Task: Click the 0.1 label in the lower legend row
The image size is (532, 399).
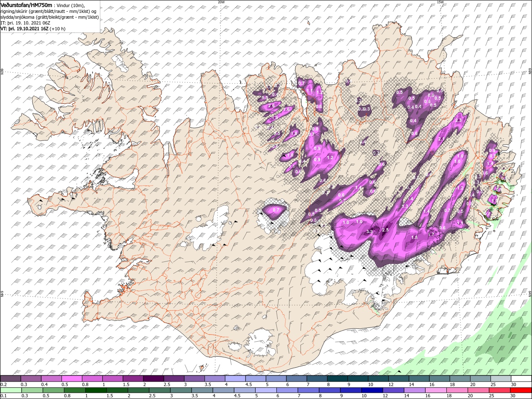Action: (3, 396)
